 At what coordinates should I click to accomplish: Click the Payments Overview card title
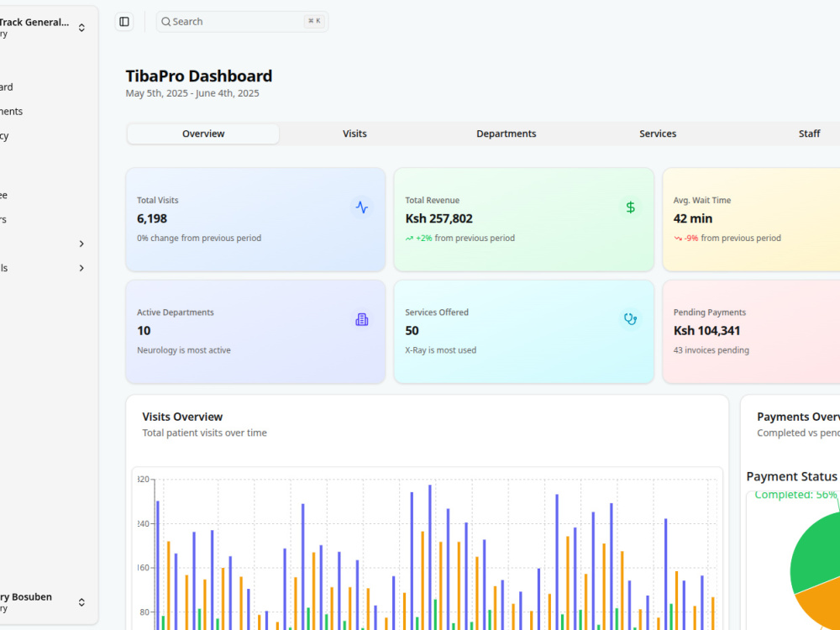pos(798,417)
